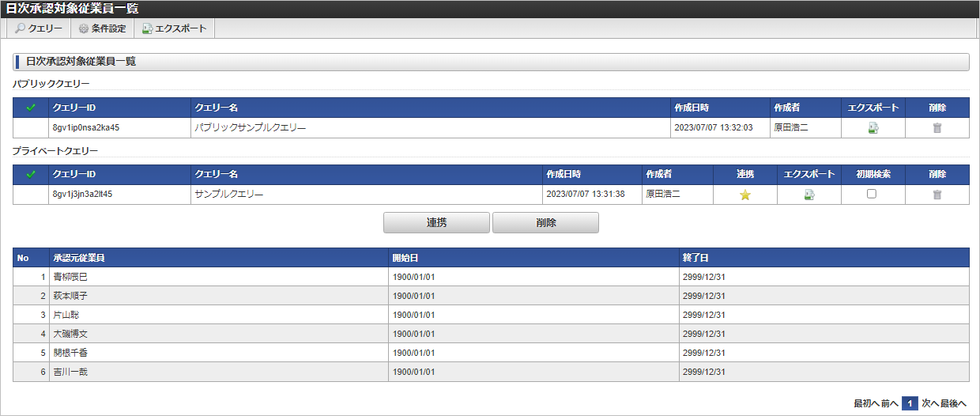Click the パブリッククエリー section label
This screenshot has height=416, width=980.
[51, 82]
